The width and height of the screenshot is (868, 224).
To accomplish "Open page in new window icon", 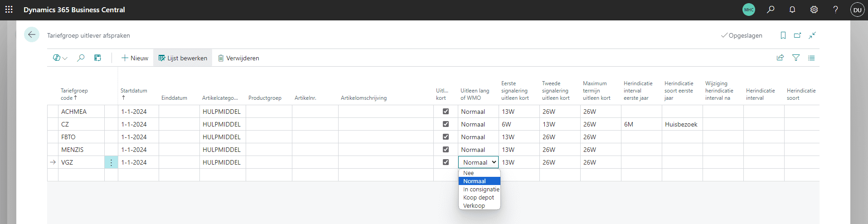I will [x=797, y=35].
